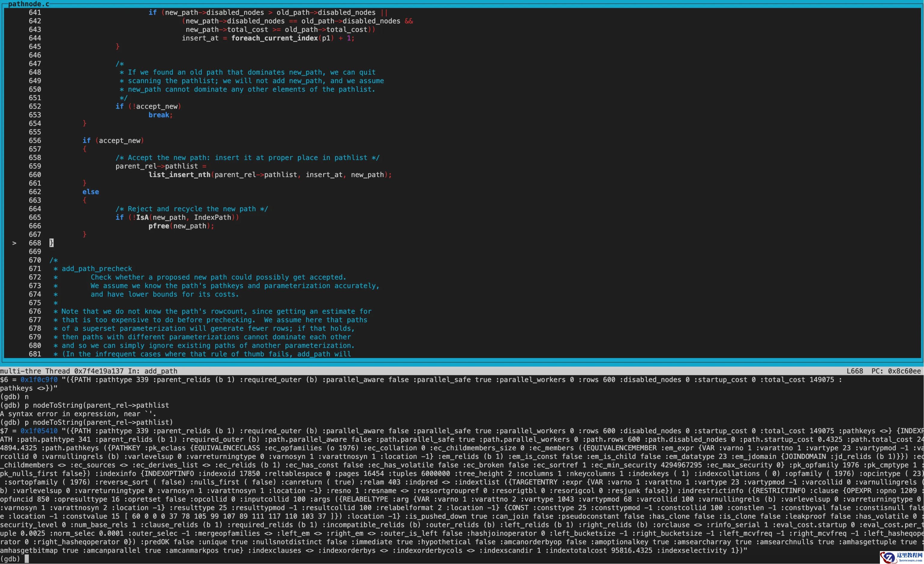Click the syntax error message in gdb output
Screen dimensions: 924x564
78,414
